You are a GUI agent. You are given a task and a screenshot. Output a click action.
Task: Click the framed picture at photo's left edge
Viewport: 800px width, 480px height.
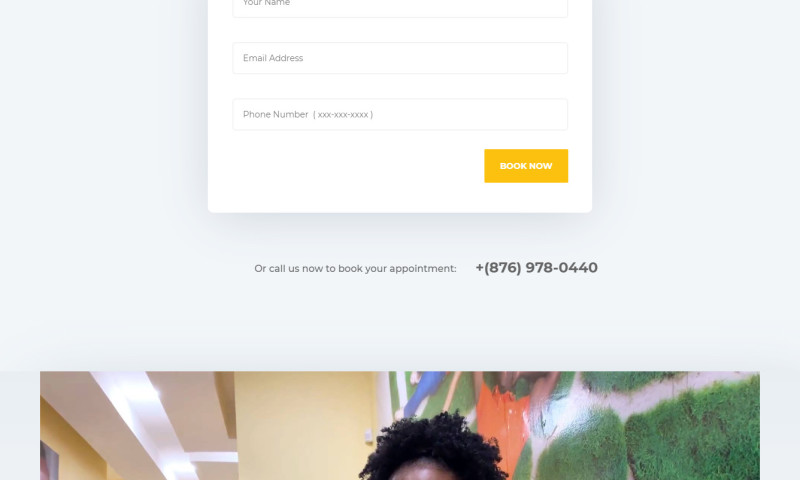(x=49, y=462)
